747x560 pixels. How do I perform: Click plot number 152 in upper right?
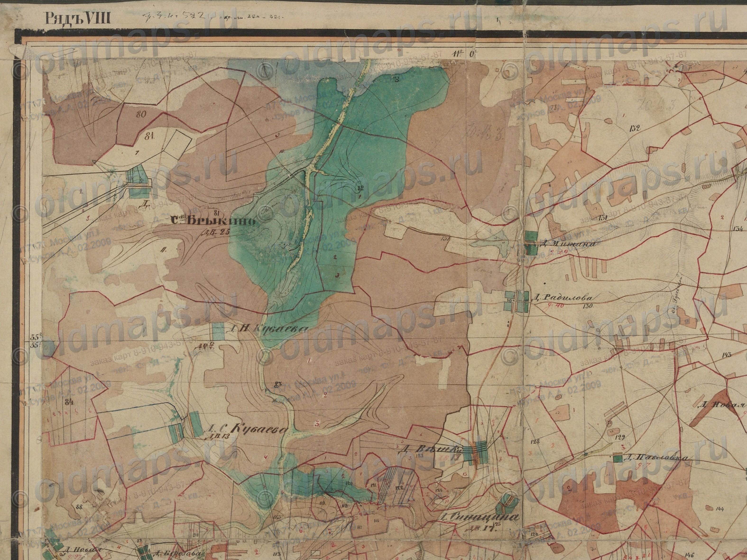coord(635,128)
